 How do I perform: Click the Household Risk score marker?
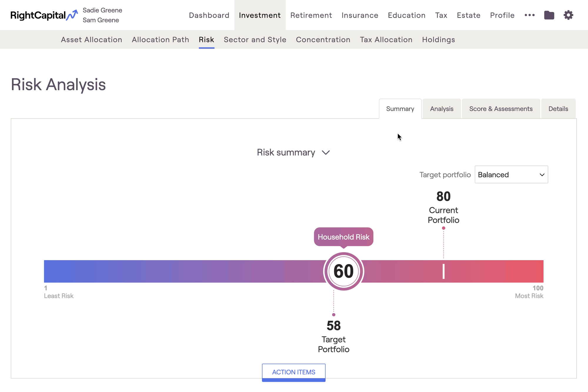pyautogui.click(x=343, y=271)
